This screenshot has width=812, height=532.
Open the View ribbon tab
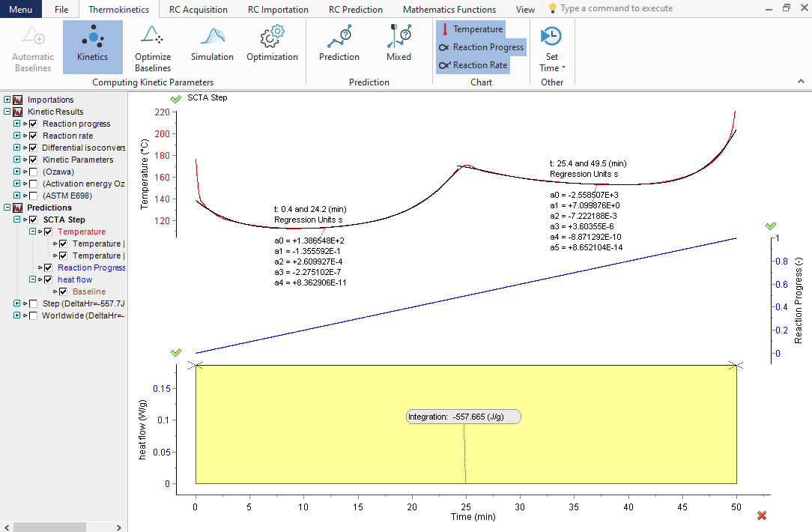tap(525, 9)
